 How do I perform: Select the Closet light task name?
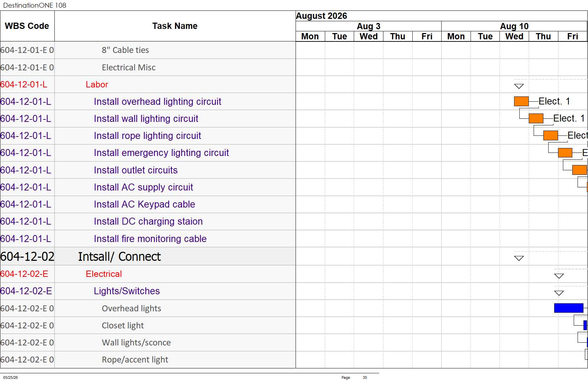click(x=123, y=326)
